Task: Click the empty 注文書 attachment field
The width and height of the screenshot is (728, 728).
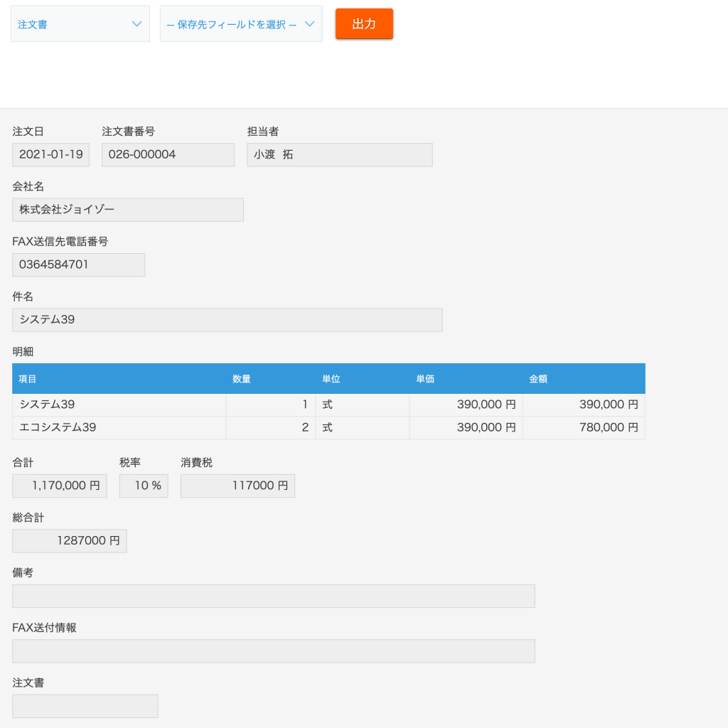Action: coord(85,706)
